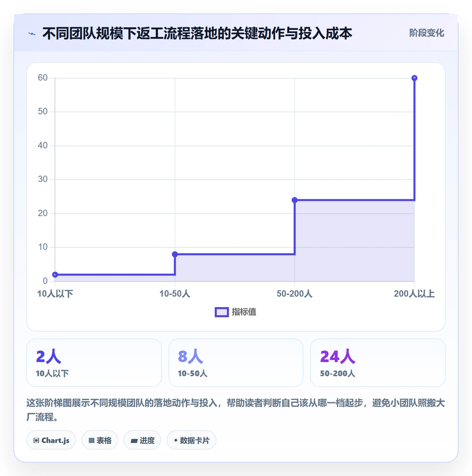Click the description paragraph 这张阶梯图展示
This screenshot has height=476, width=472.
point(236,410)
